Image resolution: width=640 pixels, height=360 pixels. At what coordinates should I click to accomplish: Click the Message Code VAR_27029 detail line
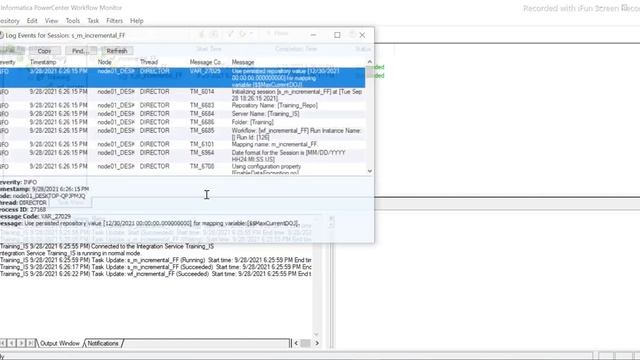(x=36, y=216)
